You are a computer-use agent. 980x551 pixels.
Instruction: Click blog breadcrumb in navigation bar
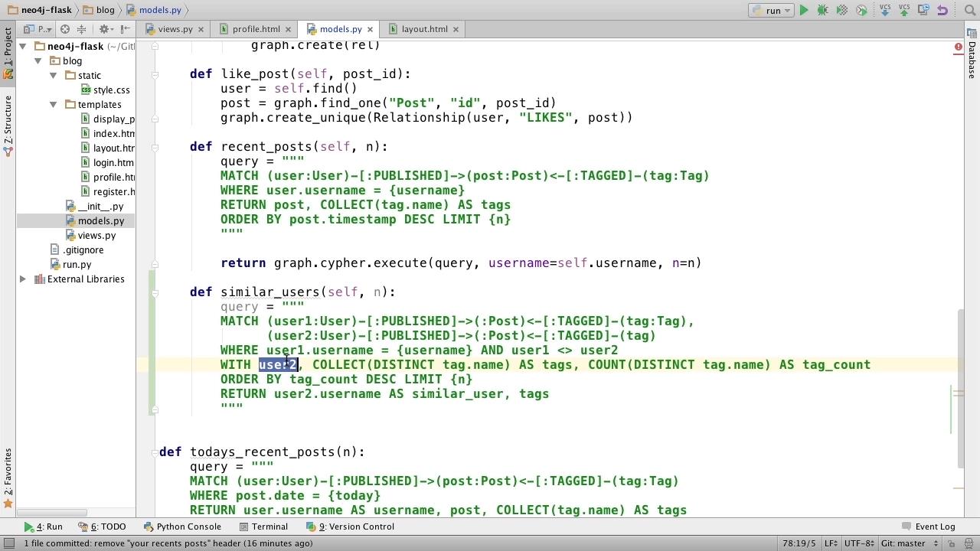click(x=98, y=10)
